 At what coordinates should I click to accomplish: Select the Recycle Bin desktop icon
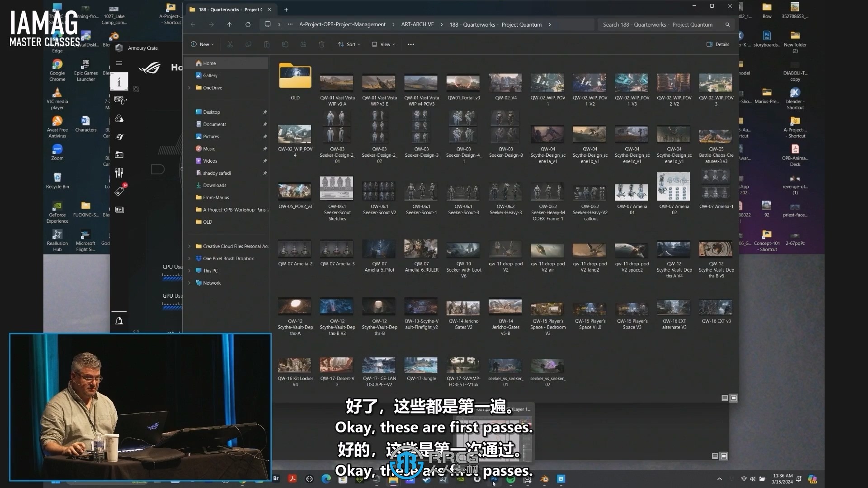click(x=57, y=181)
